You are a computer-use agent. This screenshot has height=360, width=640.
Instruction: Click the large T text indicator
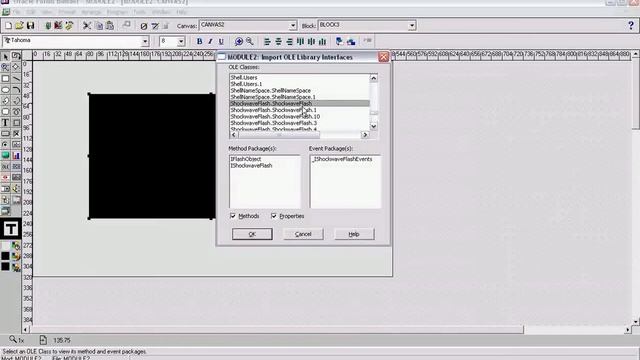point(11,229)
